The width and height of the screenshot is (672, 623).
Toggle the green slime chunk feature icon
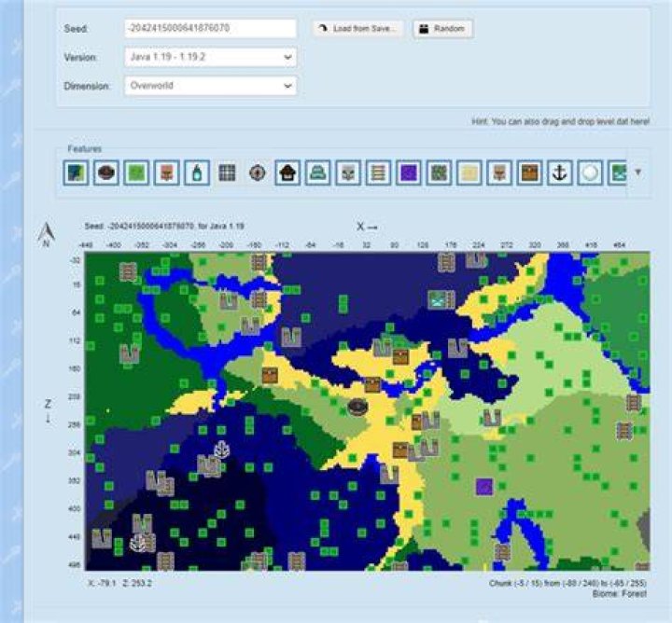click(136, 173)
